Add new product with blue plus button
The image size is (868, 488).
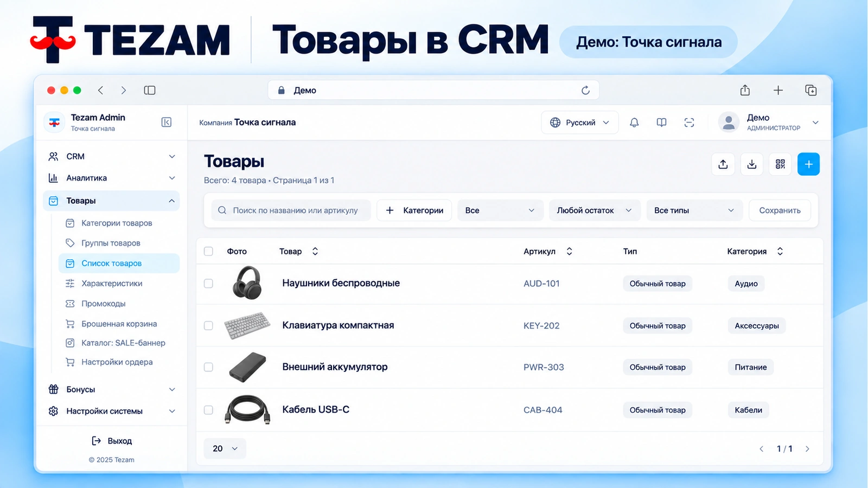808,164
